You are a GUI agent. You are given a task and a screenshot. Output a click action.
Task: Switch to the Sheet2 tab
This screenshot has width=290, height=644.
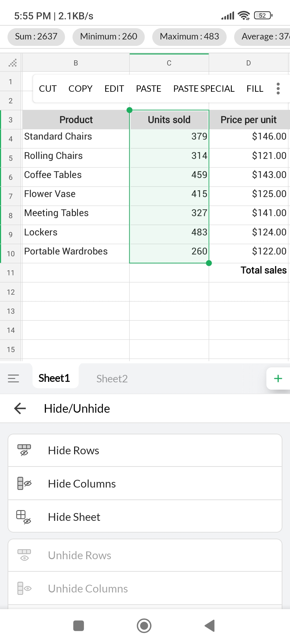pyautogui.click(x=112, y=379)
